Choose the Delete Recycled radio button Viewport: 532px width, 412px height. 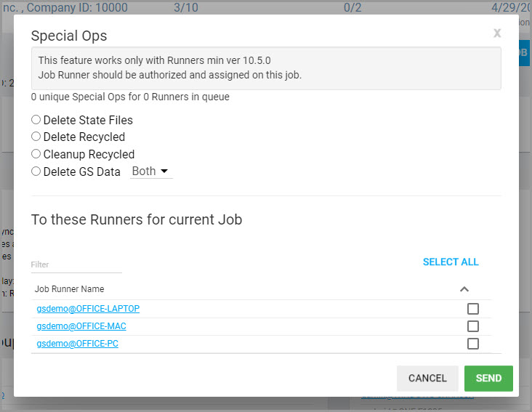pyautogui.click(x=36, y=137)
